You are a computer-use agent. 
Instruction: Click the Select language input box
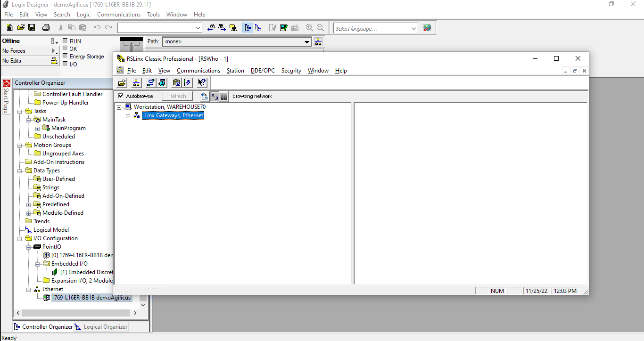372,28
